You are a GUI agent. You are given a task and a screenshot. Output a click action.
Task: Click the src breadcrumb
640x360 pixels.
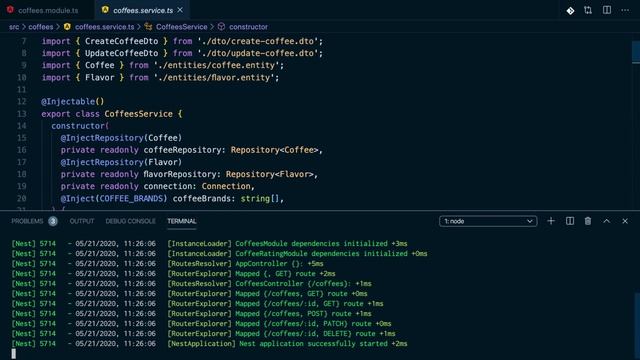click(14, 27)
